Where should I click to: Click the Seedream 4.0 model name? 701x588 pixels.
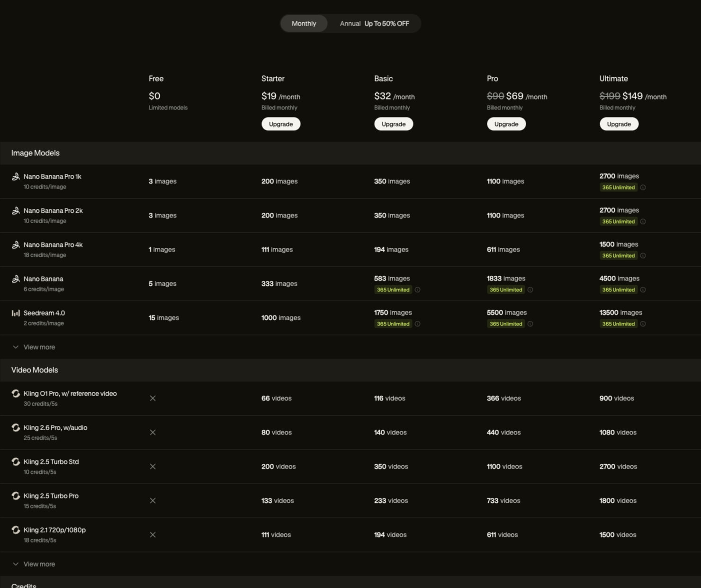click(x=45, y=313)
